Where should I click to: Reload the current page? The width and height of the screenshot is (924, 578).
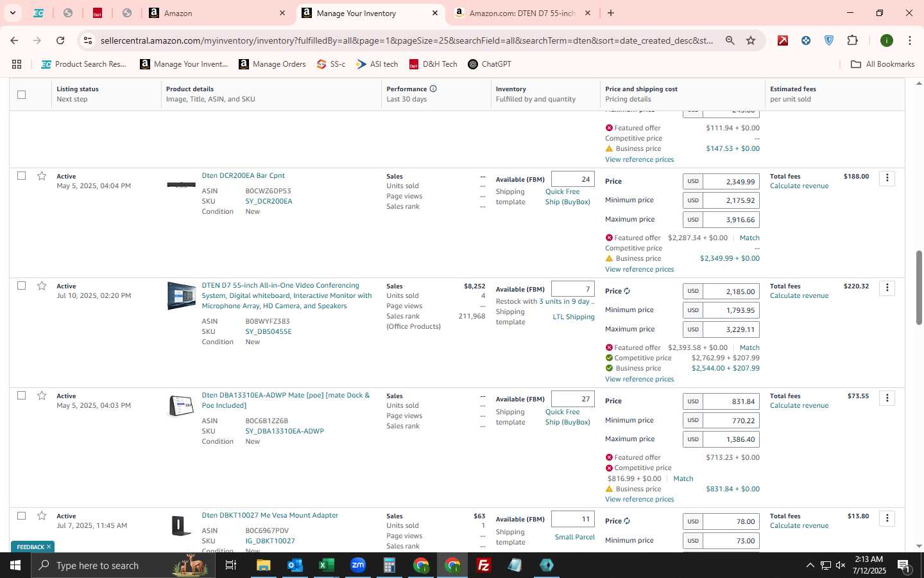60,40
